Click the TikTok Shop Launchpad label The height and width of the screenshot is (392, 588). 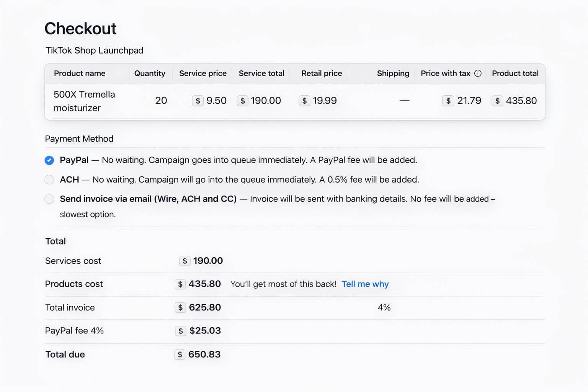point(94,50)
